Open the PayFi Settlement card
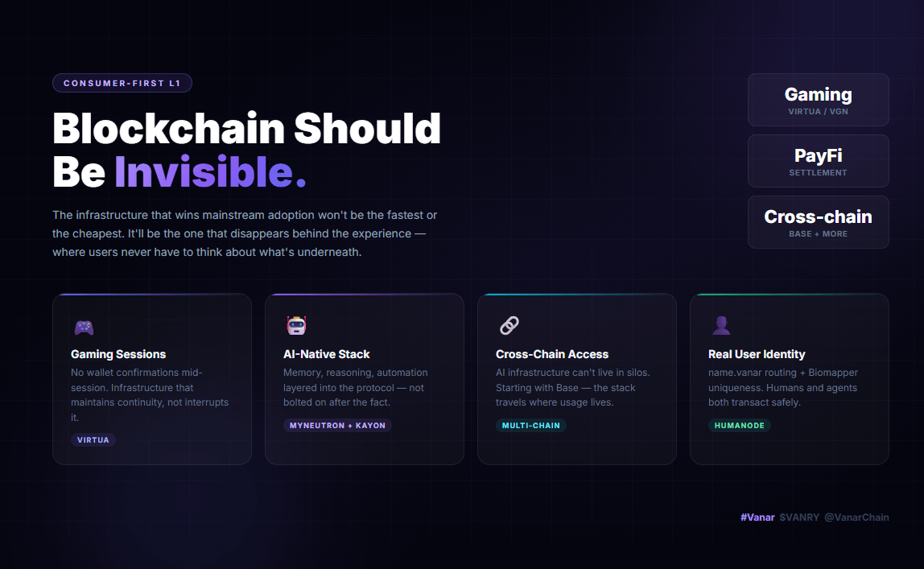 [818, 162]
